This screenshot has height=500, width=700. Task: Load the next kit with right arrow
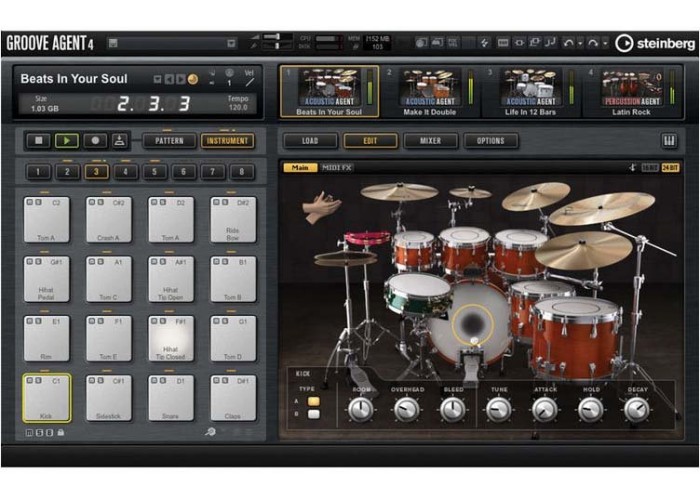[181, 79]
